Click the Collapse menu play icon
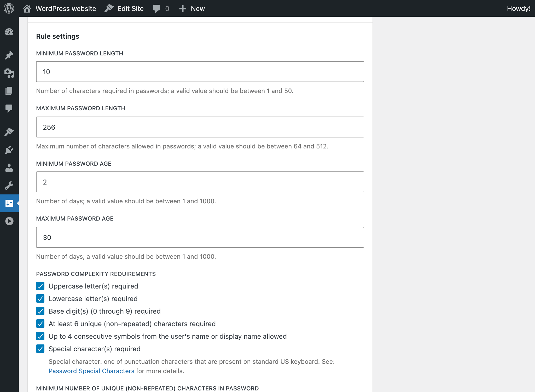535x392 pixels. coord(9,221)
